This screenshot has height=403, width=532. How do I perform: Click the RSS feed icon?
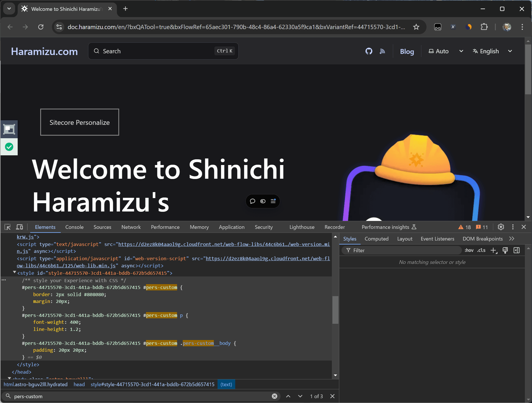382,51
